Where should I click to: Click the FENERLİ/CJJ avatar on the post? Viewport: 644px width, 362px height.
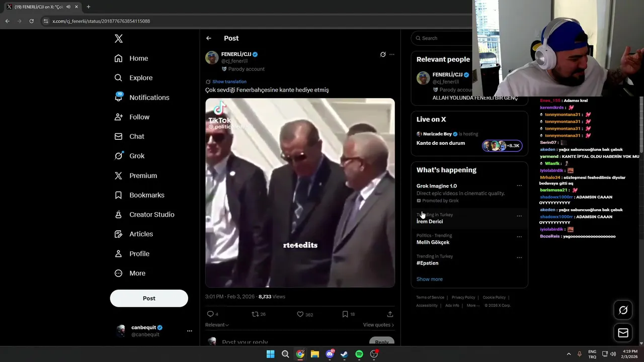point(212,57)
